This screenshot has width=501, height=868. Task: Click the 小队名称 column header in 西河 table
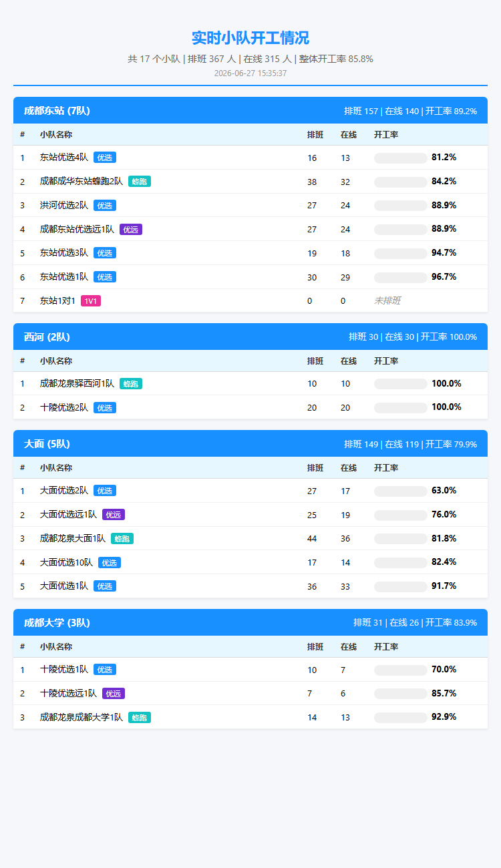point(56,361)
